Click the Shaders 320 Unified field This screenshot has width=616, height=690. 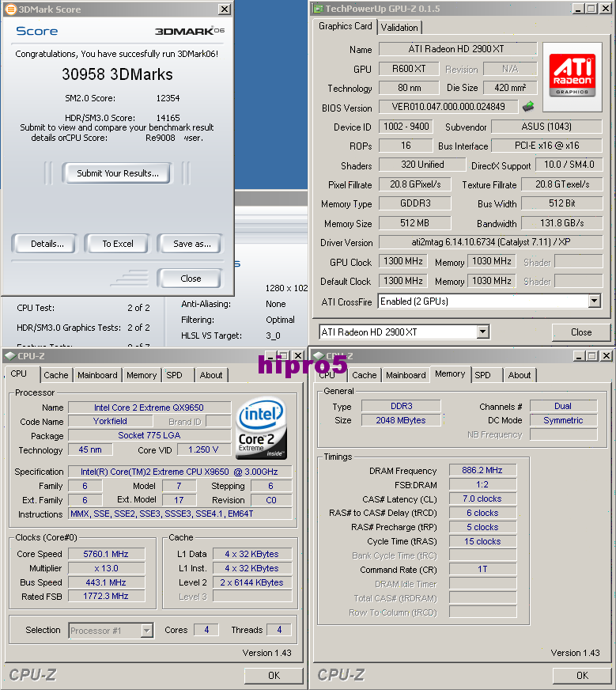tap(422, 165)
